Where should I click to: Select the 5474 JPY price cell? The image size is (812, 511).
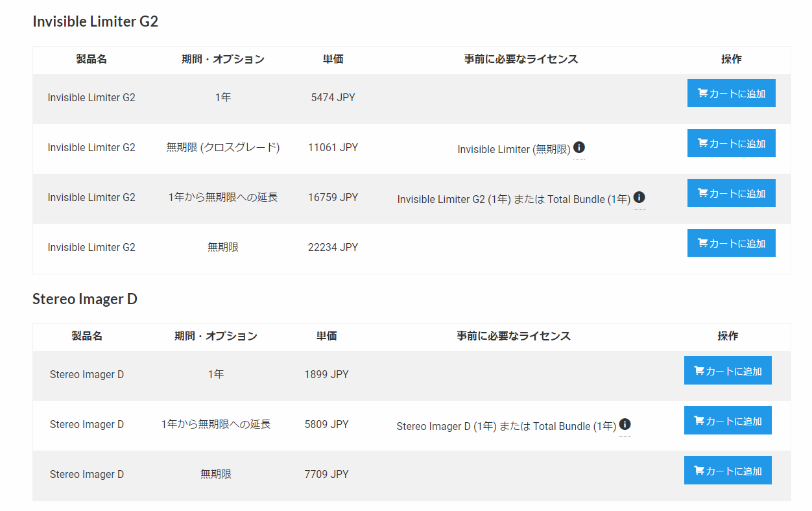pyautogui.click(x=333, y=98)
